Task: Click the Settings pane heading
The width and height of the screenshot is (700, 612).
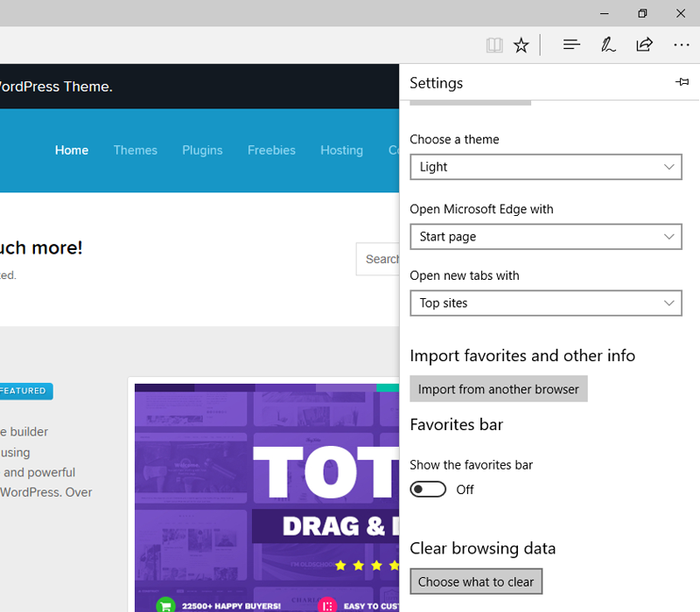Action: tap(436, 83)
